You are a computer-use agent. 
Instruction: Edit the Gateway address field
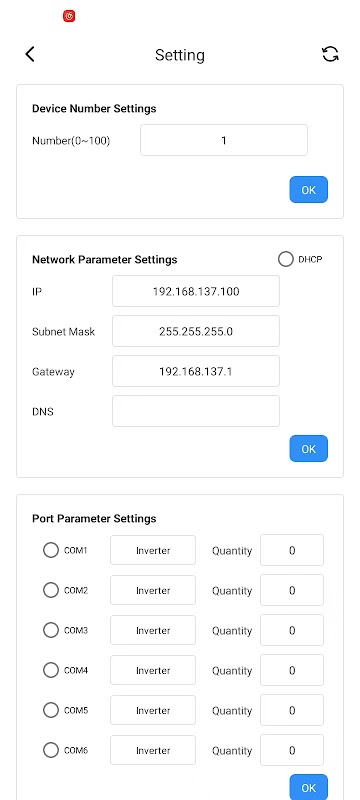click(196, 371)
